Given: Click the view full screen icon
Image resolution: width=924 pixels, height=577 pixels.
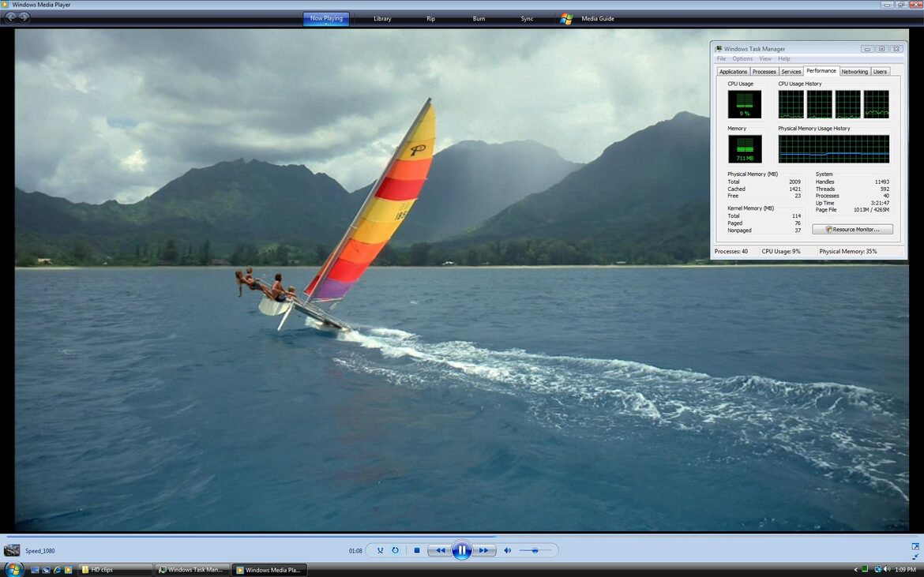Looking at the screenshot, I should (x=915, y=546).
